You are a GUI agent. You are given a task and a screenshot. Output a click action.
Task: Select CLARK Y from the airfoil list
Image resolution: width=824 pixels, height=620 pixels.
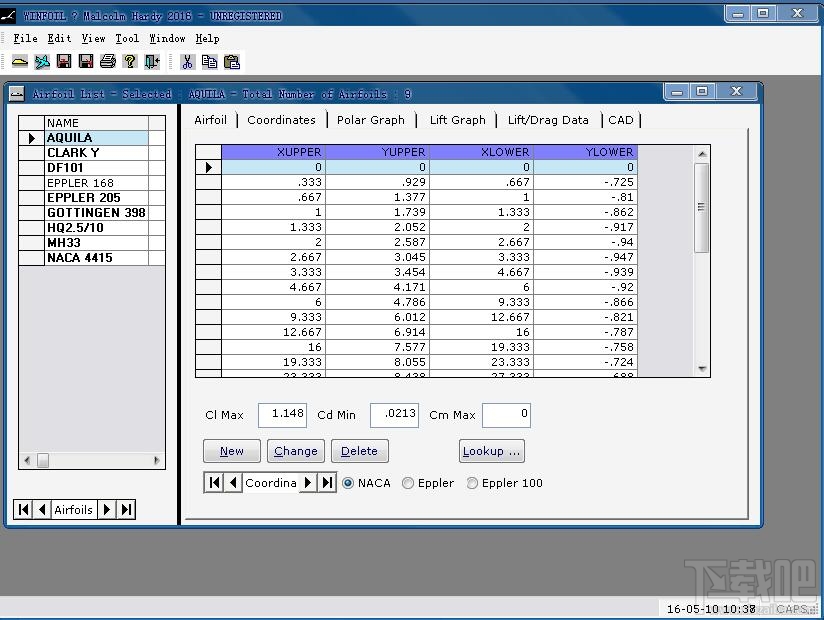pos(71,152)
